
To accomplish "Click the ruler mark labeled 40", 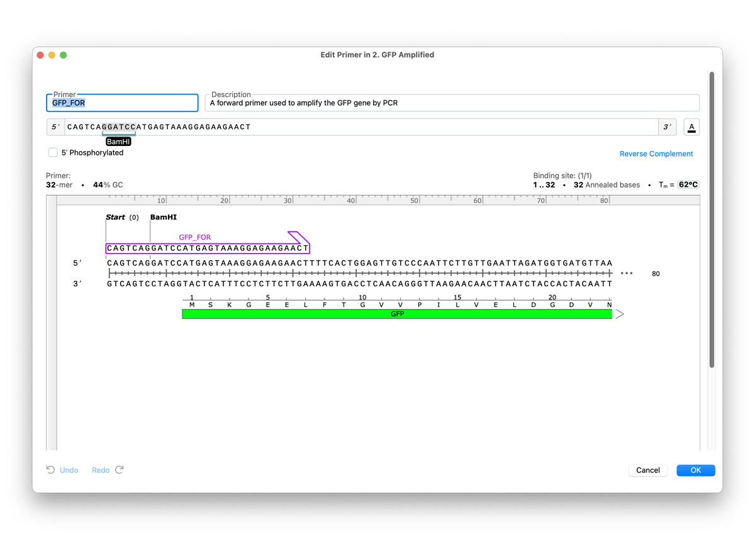I will [351, 201].
